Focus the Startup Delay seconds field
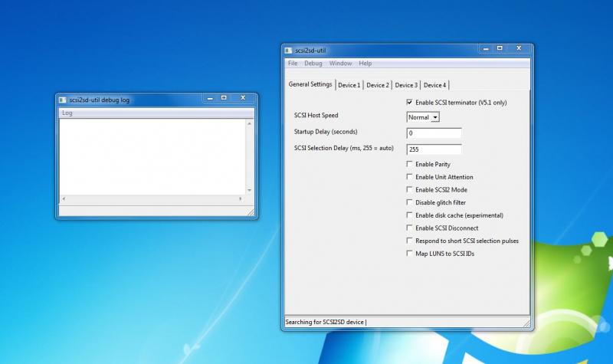The image size is (613, 364). (x=434, y=133)
